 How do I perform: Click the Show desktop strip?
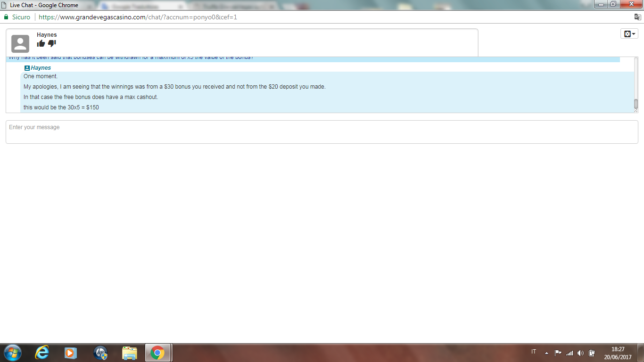(x=641, y=353)
